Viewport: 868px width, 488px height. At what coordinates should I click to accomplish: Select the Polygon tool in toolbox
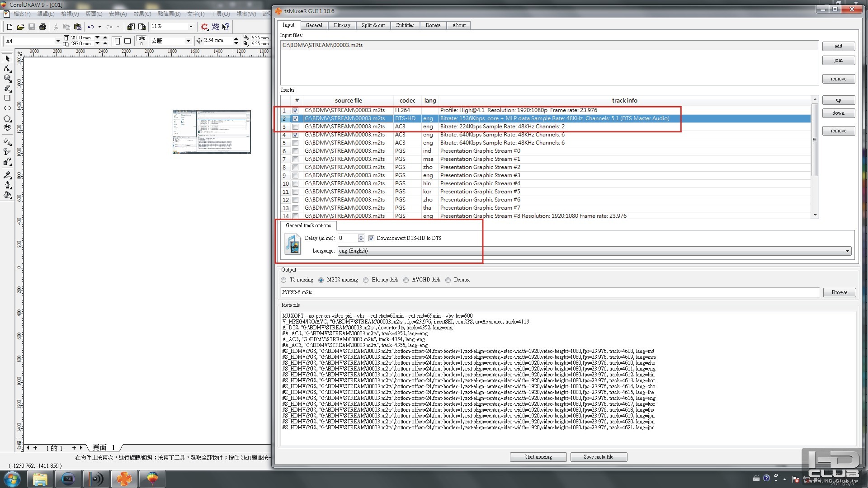click(7, 118)
